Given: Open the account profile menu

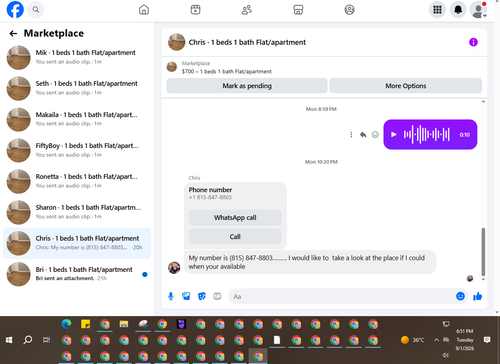Looking at the screenshot, I should pyautogui.click(x=478, y=10).
